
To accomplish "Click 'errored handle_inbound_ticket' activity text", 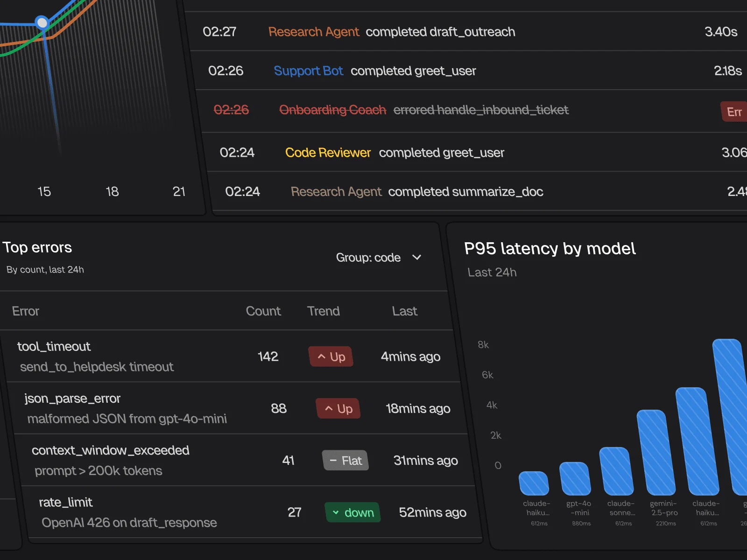I will [481, 110].
